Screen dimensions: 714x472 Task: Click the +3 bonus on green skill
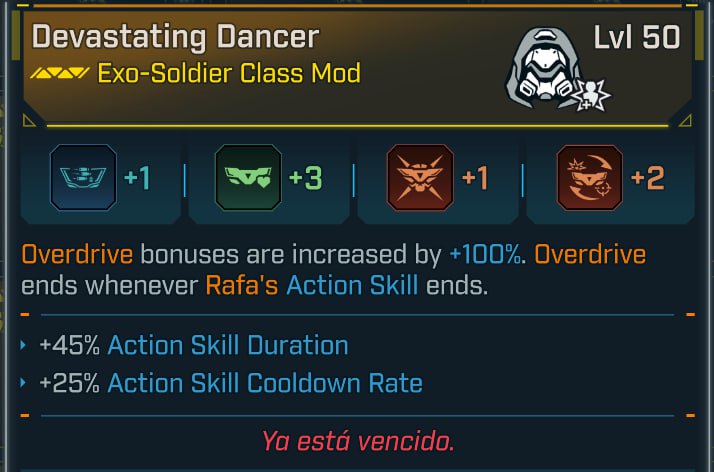[x=306, y=178]
